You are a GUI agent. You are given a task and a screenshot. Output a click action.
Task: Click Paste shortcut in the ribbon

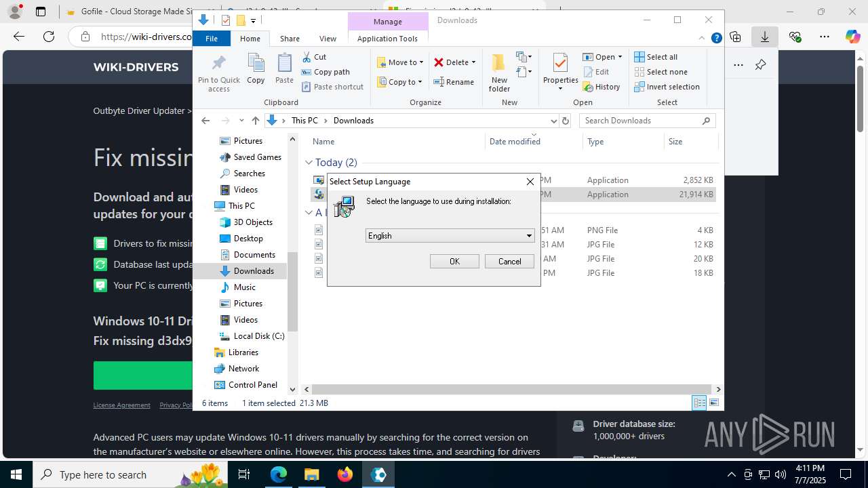pyautogui.click(x=332, y=87)
